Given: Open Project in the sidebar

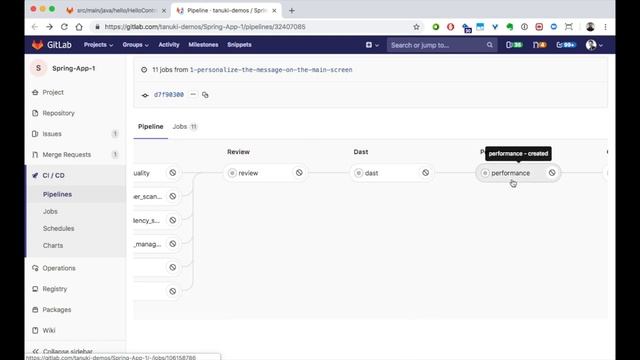Looking at the screenshot, I should point(53,92).
